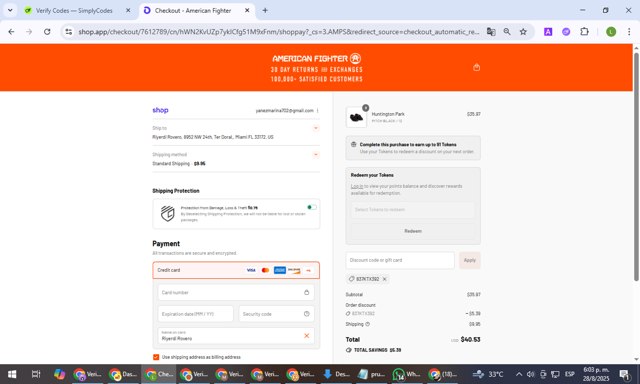Click the page vertical scrollbar

click(636, 166)
